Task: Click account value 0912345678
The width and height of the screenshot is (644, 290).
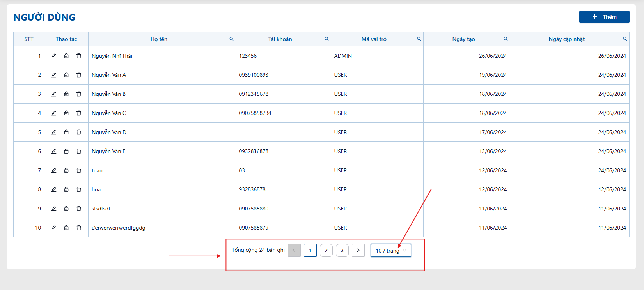Action: coord(254,94)
